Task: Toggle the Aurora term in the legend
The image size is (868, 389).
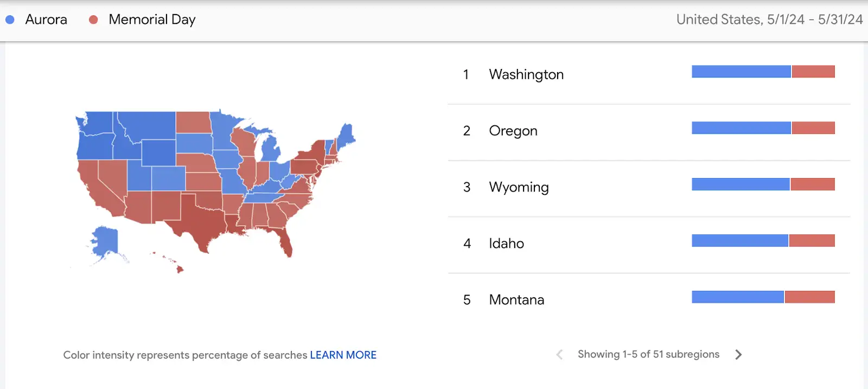Action: click(x=46, y=19)
